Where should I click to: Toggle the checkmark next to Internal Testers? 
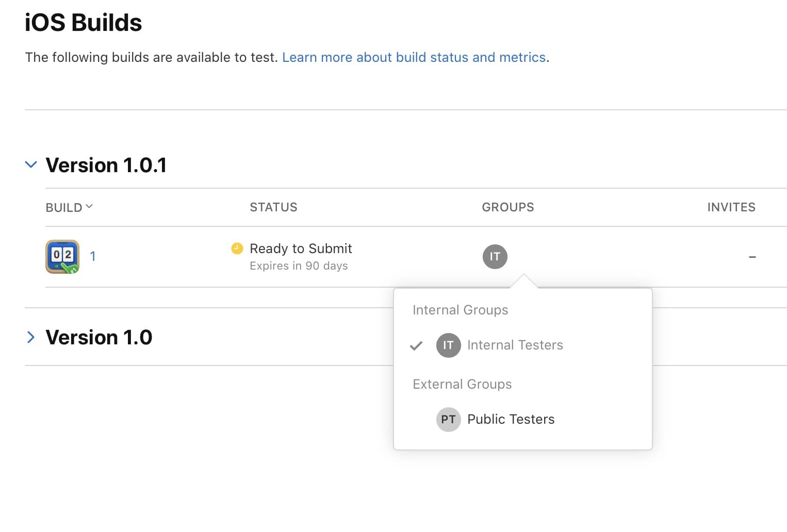click(416, 345)
